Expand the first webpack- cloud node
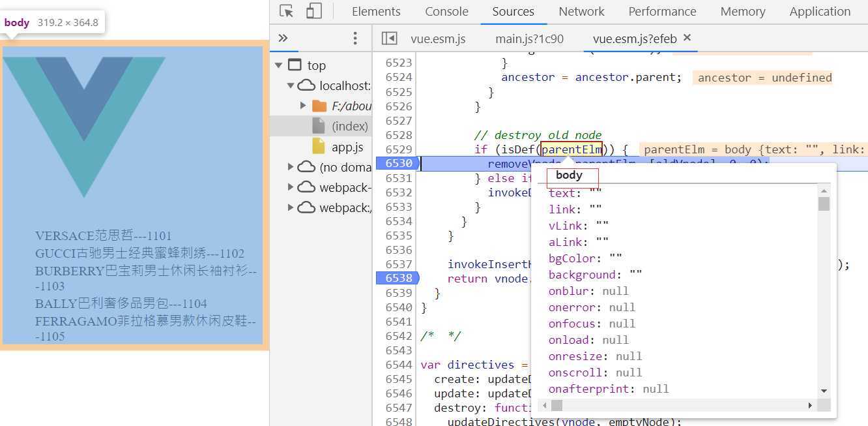 [x=291, y=187]
